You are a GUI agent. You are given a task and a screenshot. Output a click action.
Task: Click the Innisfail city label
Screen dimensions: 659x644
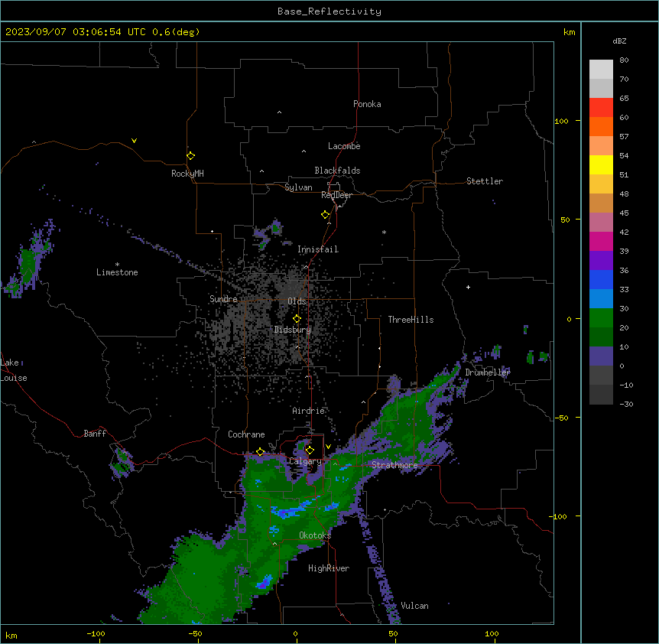(x=318, y=249)
